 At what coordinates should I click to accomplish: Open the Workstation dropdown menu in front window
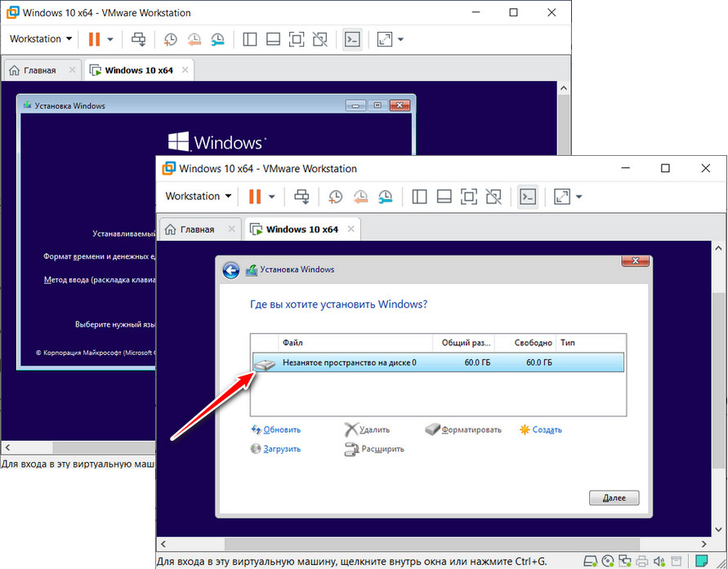[199, 196]
